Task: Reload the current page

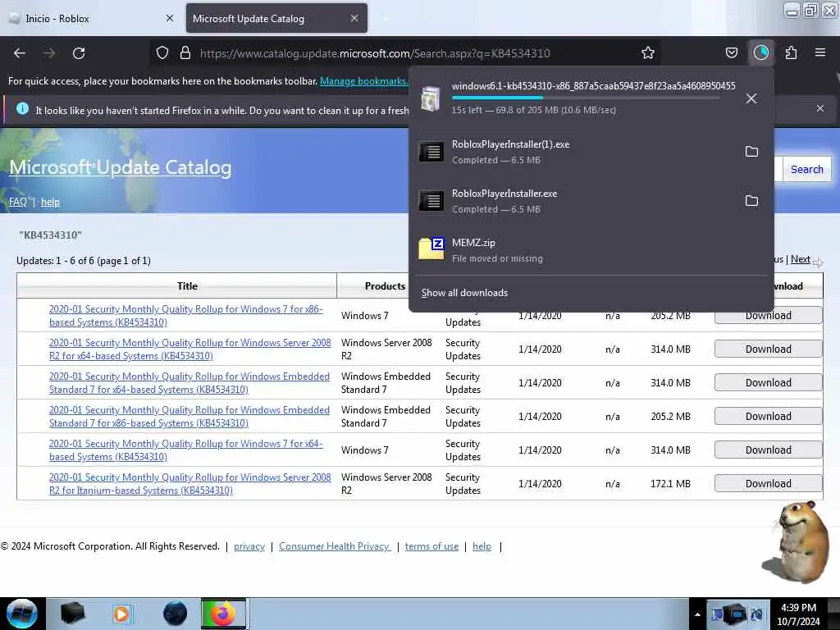Action: tap(79, 53)
